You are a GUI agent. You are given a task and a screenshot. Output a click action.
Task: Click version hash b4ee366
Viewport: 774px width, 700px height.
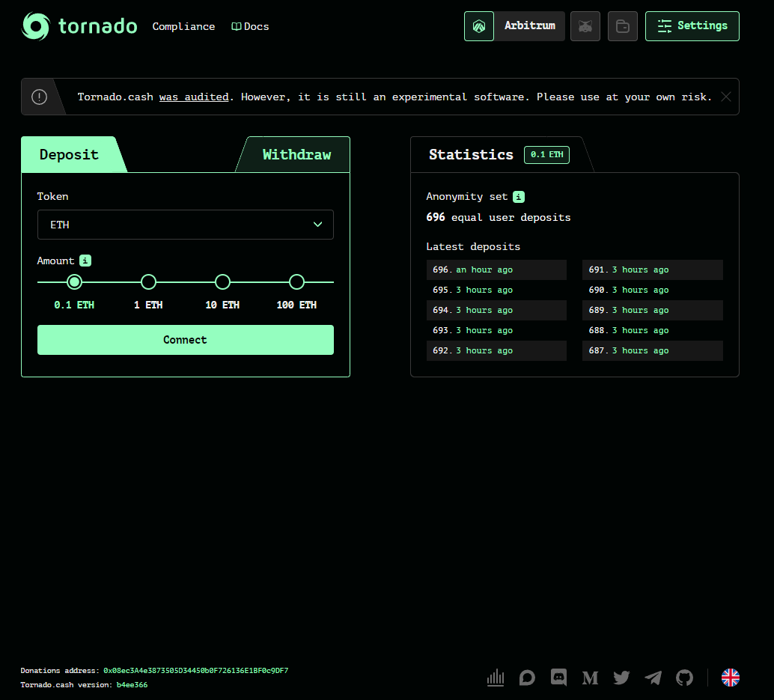tap(132, 685)
